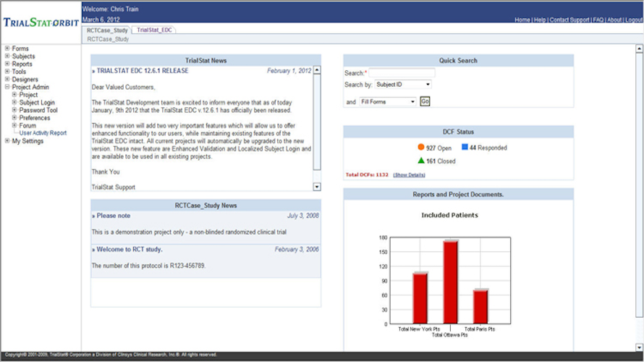Open the About link

tap(614, 20)
